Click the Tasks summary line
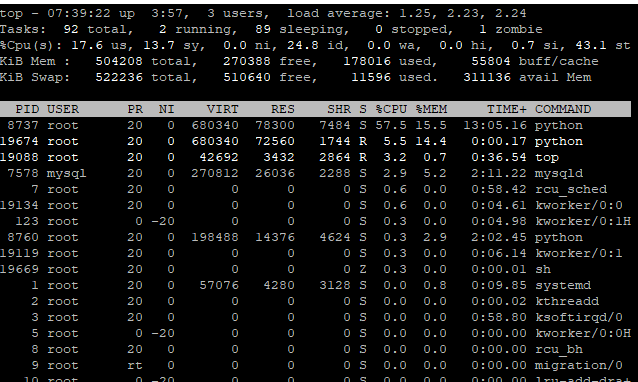Image resolution: width=638 pixels, height=382 pixels. click(271, 29)
